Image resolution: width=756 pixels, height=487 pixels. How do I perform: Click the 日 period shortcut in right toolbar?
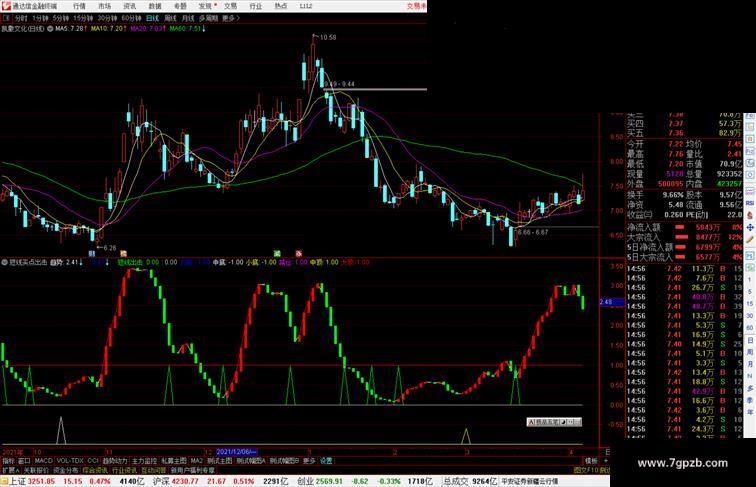[750, 340]
